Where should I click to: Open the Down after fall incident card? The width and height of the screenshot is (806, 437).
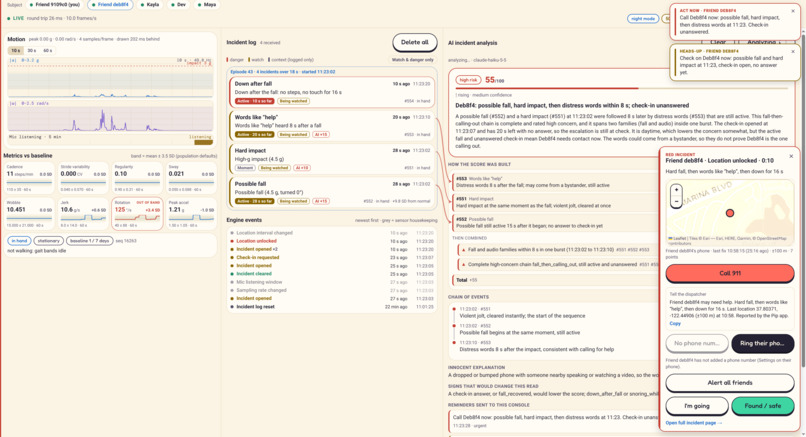(x=332, y=92)
